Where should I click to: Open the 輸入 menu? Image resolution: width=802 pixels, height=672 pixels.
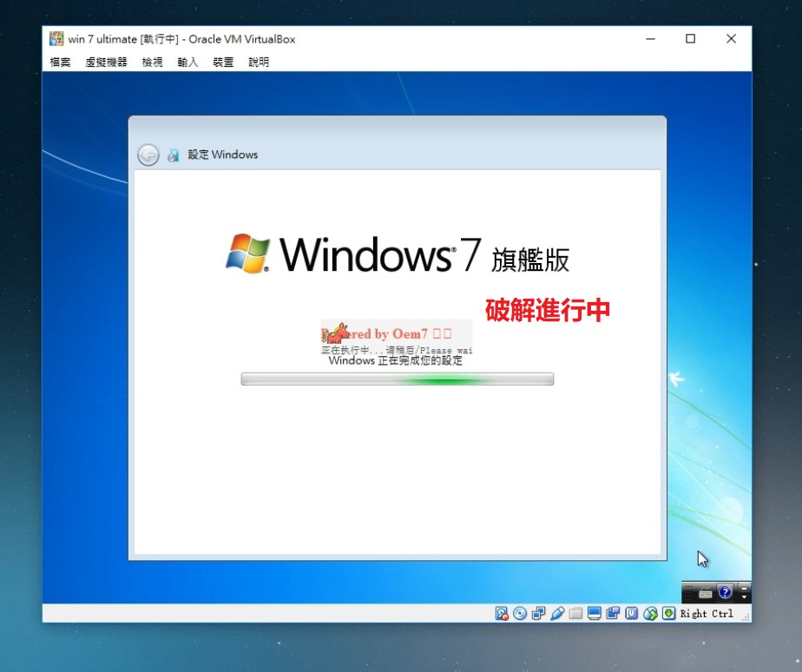point(187,62)
